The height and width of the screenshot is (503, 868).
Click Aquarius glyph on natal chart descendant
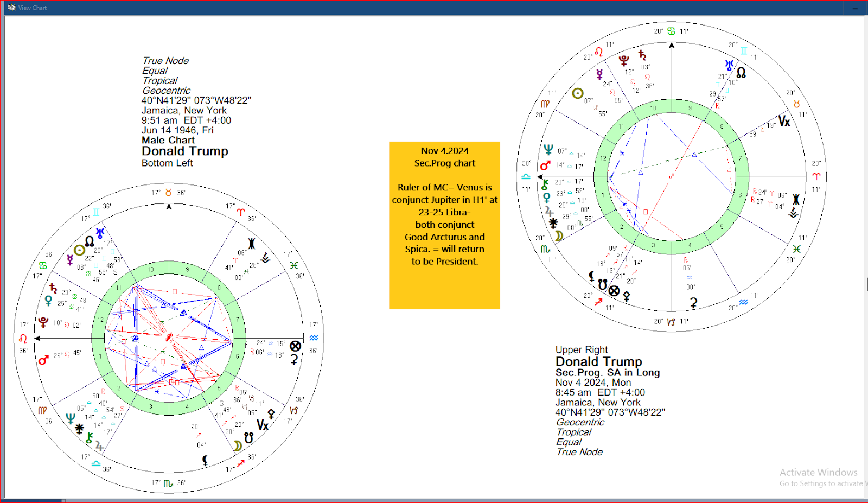(314, 338)
